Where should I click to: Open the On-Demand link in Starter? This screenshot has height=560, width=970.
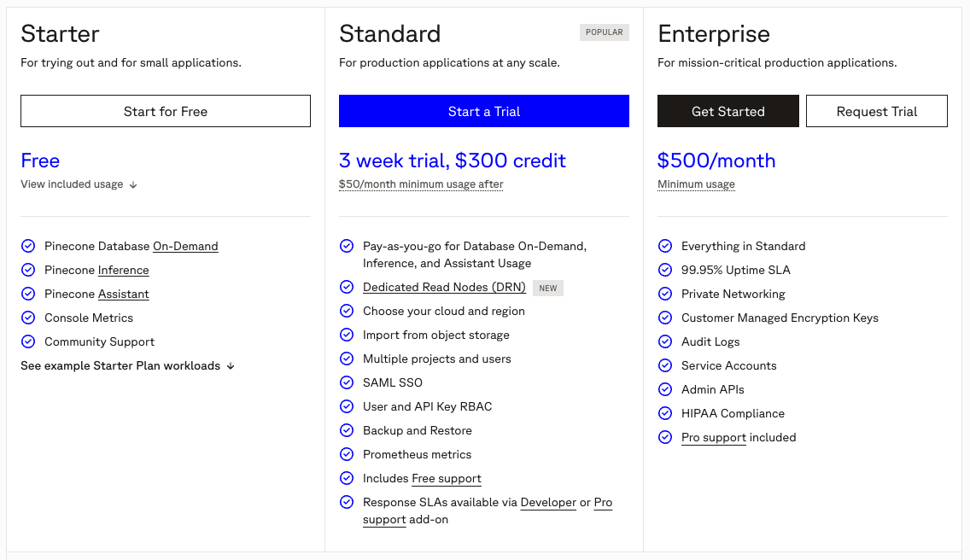click(x=185, y=246)
